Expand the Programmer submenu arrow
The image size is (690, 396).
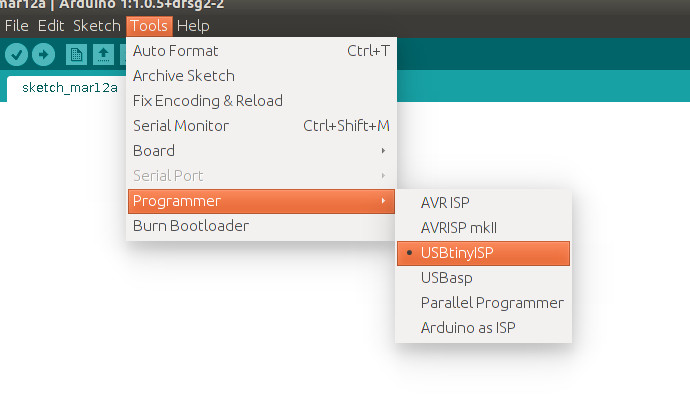(x=383, y=201)
